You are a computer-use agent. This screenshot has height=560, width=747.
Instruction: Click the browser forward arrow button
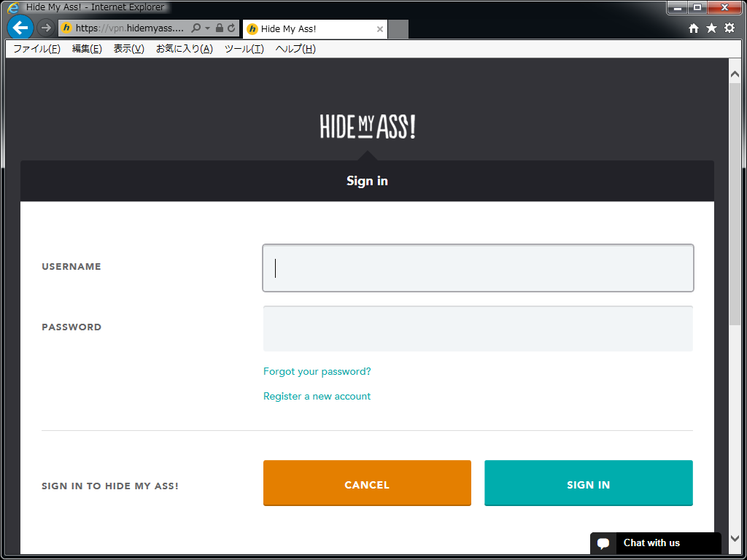[x=46, y=28]
